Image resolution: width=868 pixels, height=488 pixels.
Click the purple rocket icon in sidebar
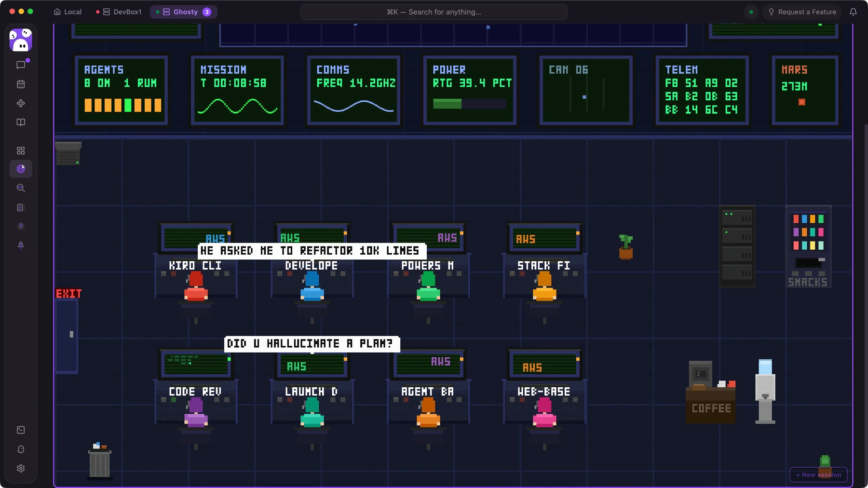point(21,245)
